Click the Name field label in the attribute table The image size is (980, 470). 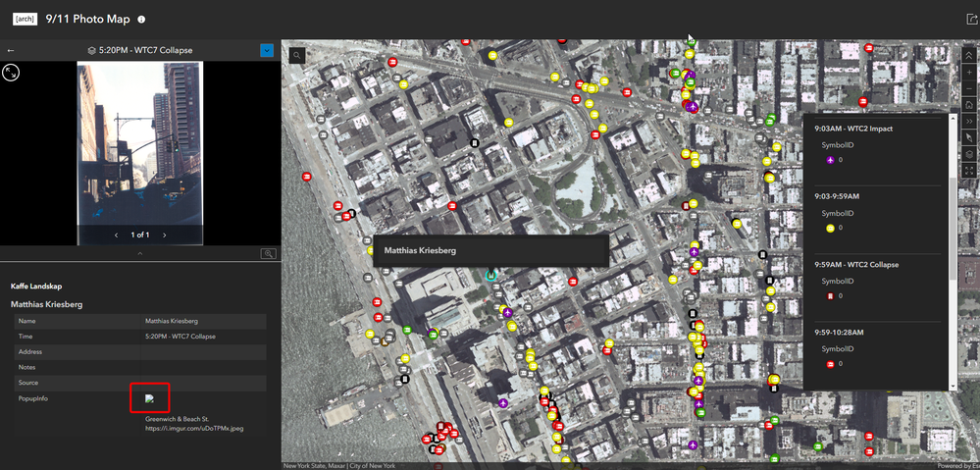[x=26, y=321]
